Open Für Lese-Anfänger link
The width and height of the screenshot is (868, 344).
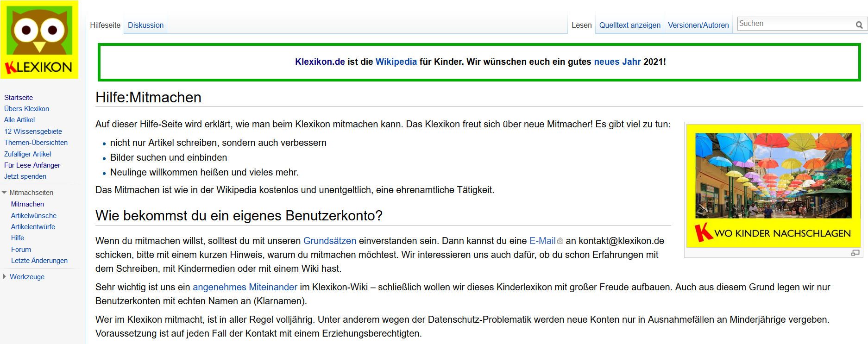coord(32,165)
